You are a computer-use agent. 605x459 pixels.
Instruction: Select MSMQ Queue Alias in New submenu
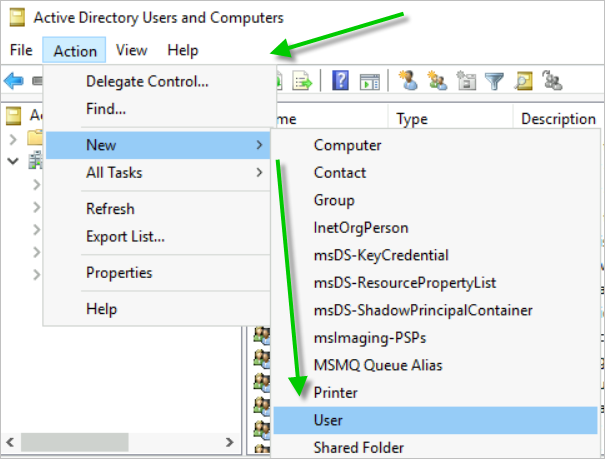(x=435, y=365)
